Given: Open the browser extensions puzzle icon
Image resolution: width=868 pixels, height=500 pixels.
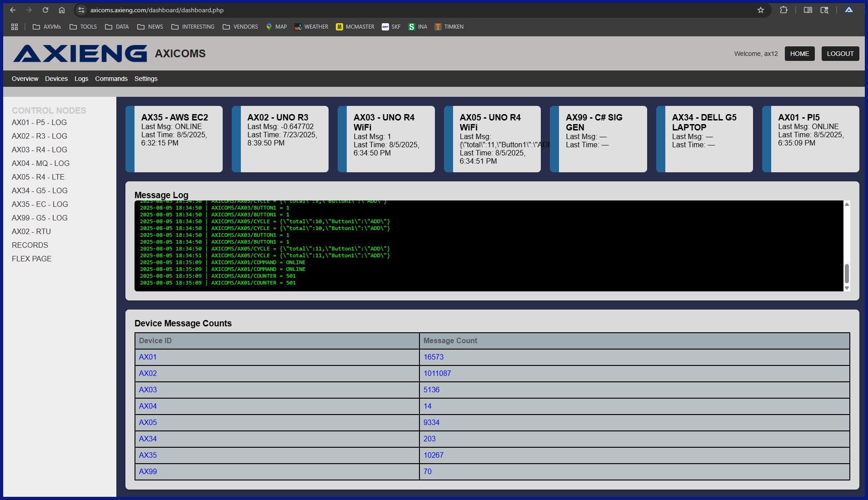Looking at the screenshot, I should tap(783, 10).
